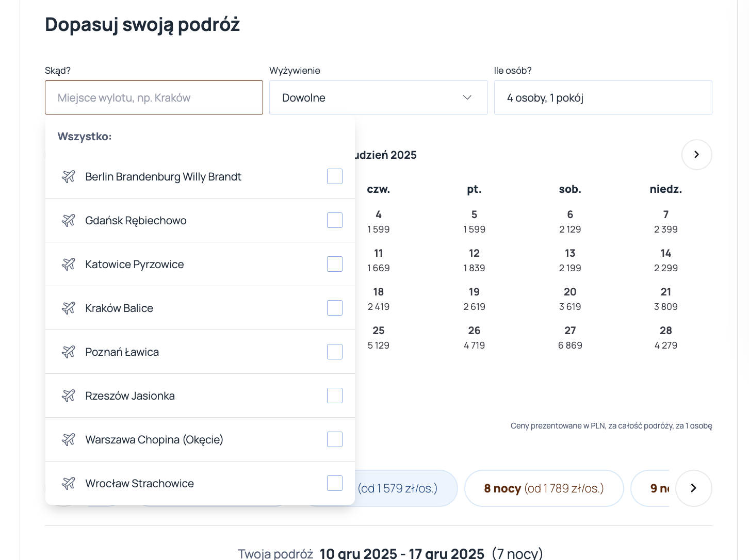749x560 pixels.
Task: Select the 8 nocy duration option
Action: coord(544,488)
